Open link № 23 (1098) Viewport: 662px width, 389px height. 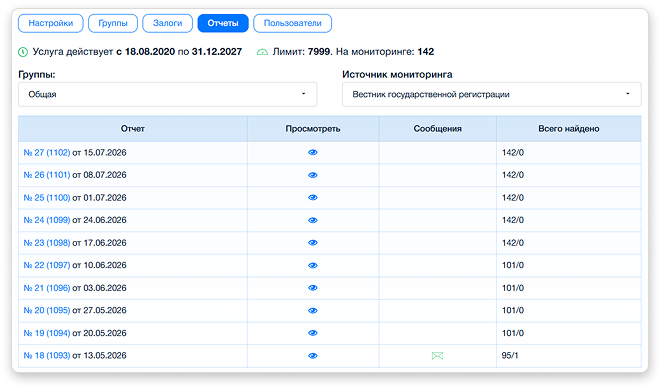point(47,243)
